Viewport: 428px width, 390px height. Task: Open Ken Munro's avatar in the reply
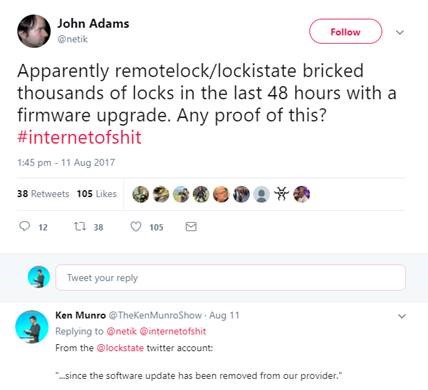(32, 327)
